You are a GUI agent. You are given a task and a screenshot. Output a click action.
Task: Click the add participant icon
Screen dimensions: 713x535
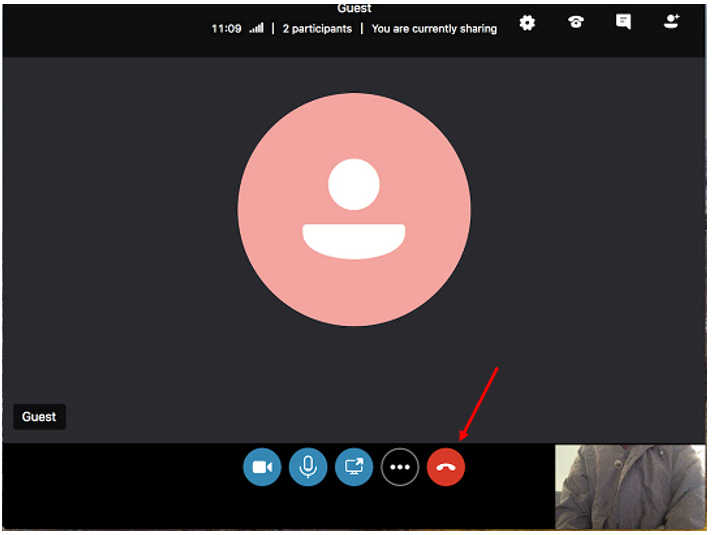(672, 23)
